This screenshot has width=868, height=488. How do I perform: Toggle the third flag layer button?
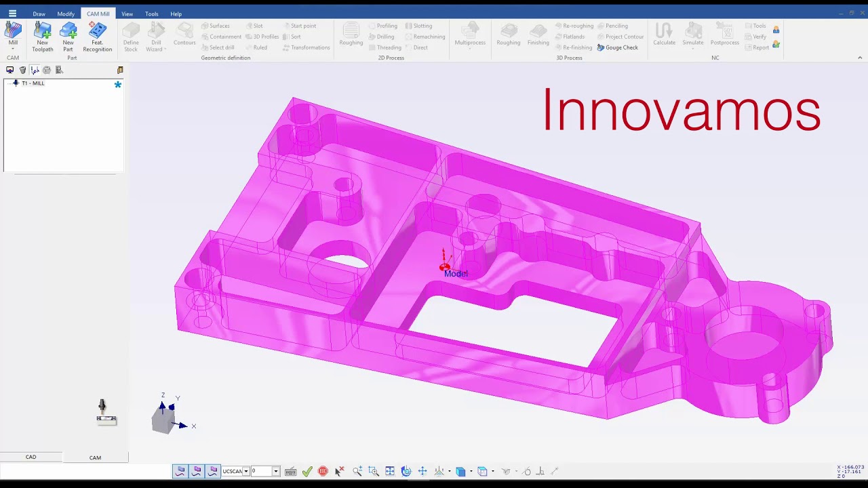coord(213,471)
